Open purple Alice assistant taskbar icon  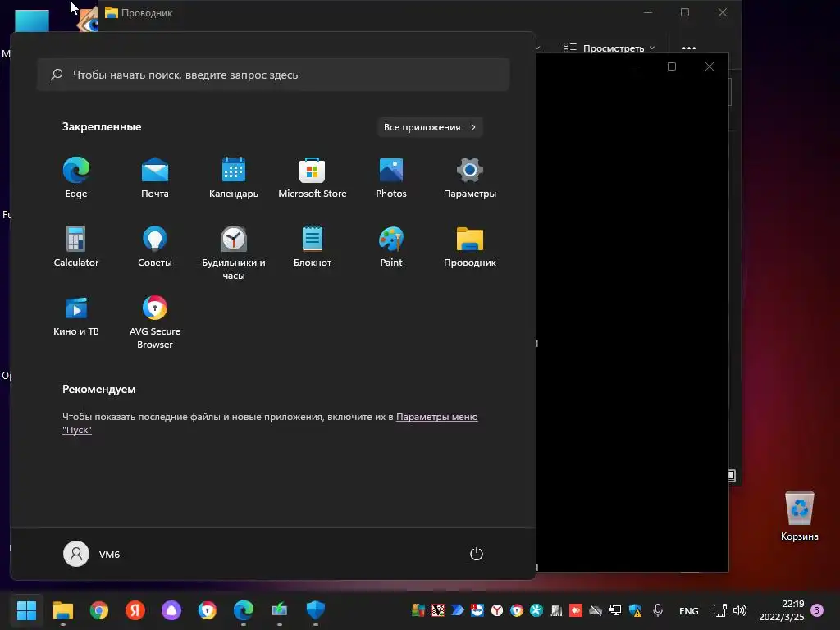(171, 610)
